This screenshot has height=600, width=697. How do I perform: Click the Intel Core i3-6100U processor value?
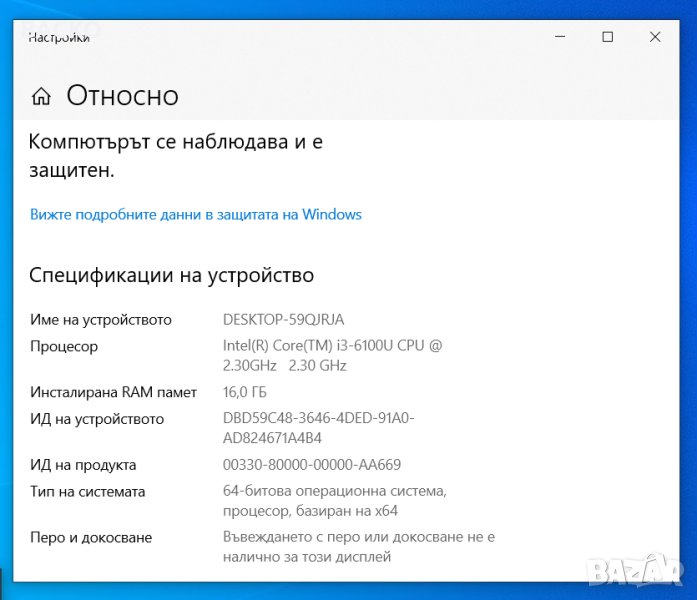coord(332,355)
